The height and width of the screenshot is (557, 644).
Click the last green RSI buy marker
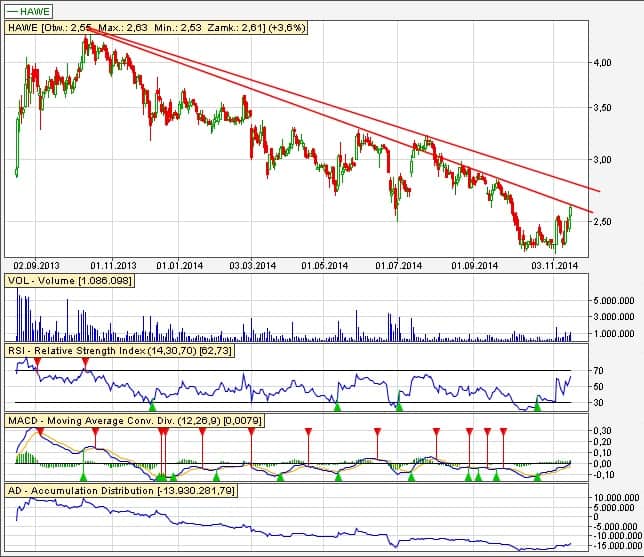(536, 406)
